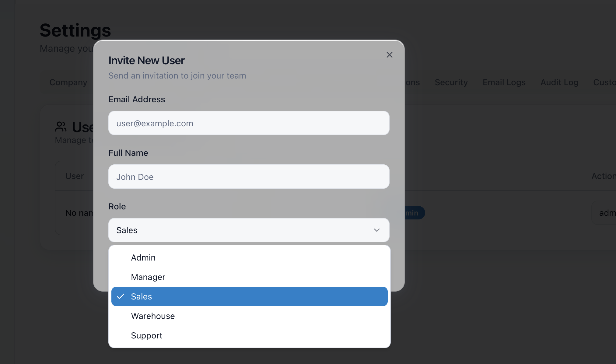Go to the Email Logs tab

[504, 82]
